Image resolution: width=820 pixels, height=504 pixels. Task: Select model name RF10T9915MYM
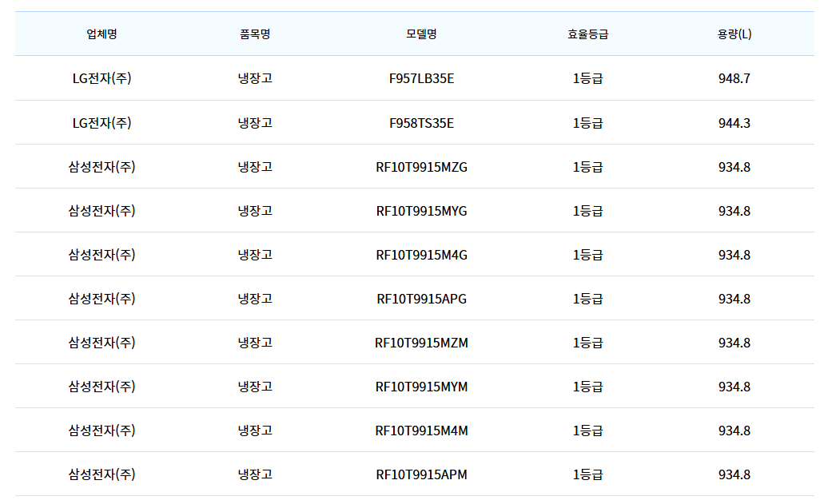pyautogui.click(x=421, y=387)
